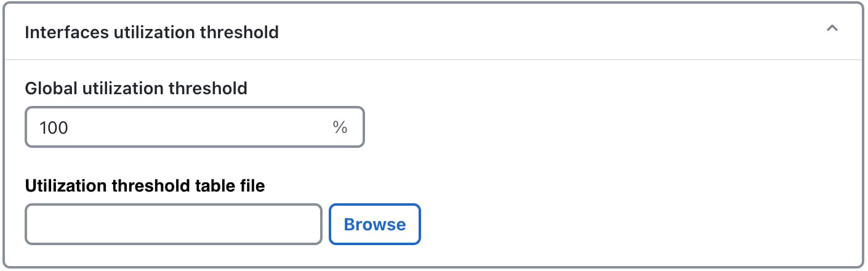Browse for a utilization threshold table file
The height and width of the screenshot is (271, 868).
pos(374,224)
